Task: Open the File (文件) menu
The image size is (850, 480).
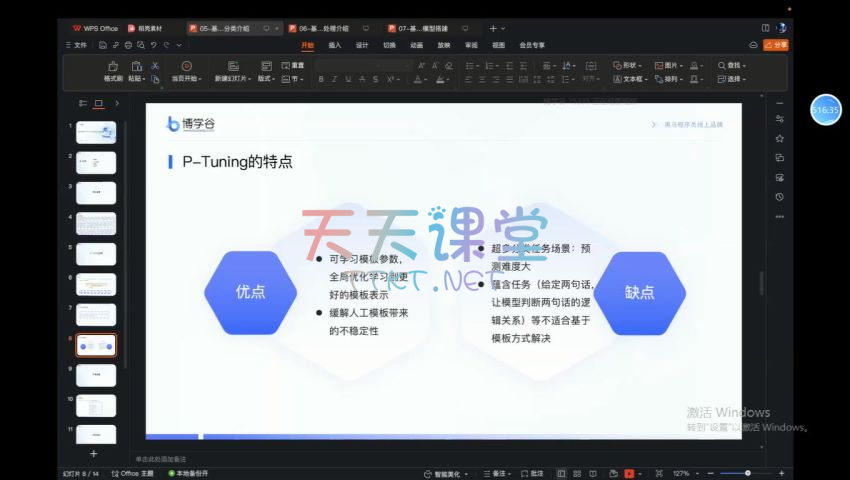Action: coord(78,45)
